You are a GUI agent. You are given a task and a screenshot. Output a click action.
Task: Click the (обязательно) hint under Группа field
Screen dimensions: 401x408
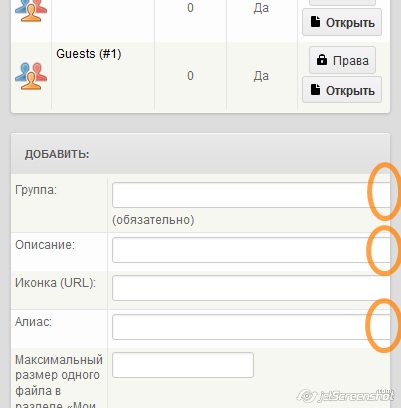tap(153, 220)
